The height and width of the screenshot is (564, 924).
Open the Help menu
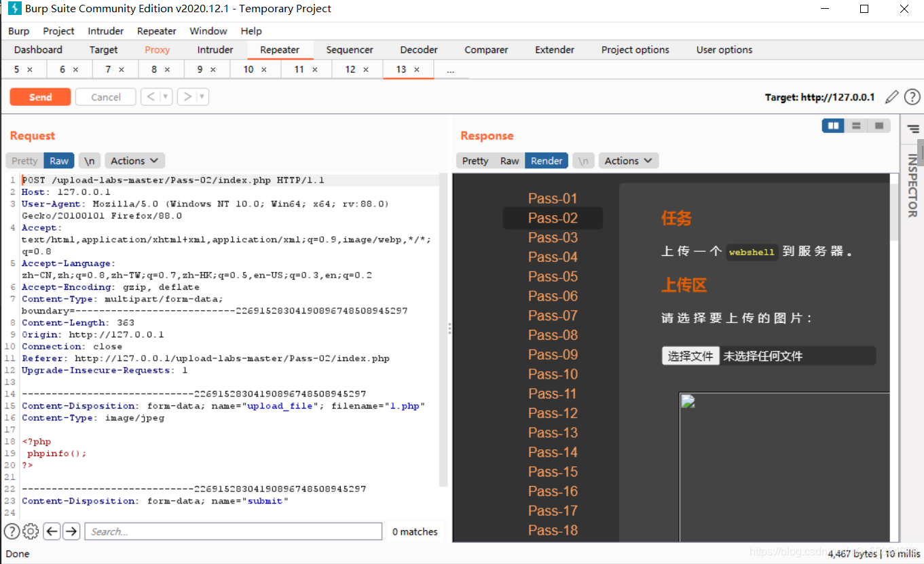(251, 31)
